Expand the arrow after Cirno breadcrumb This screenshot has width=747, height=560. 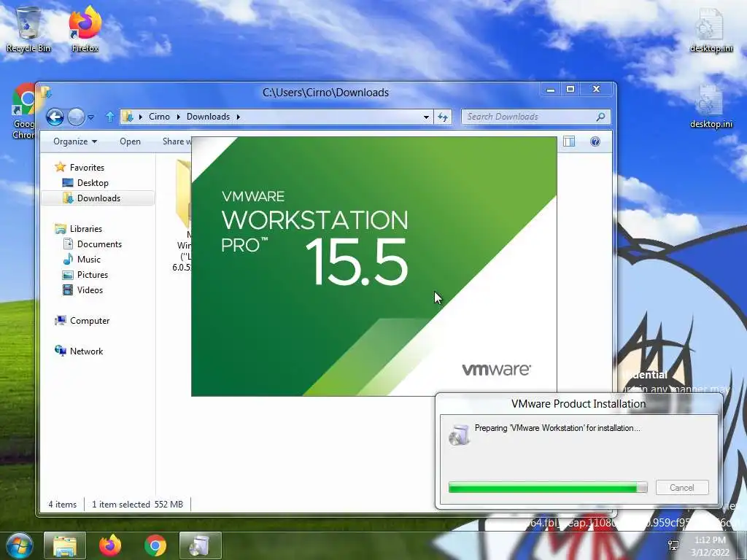click(x=178, y=117)
